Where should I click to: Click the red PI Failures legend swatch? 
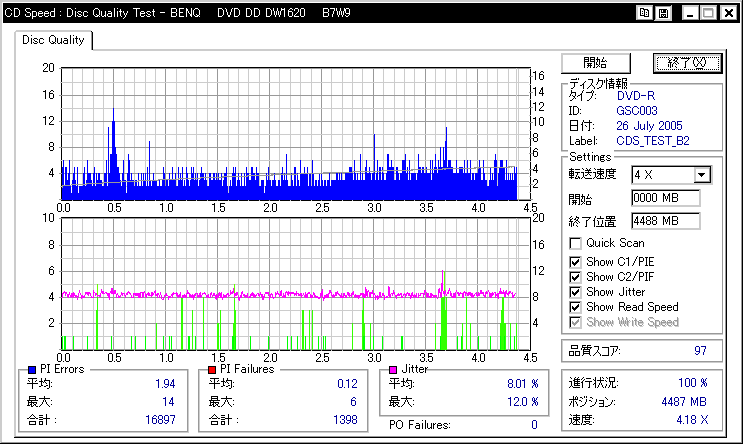point(212,370)
